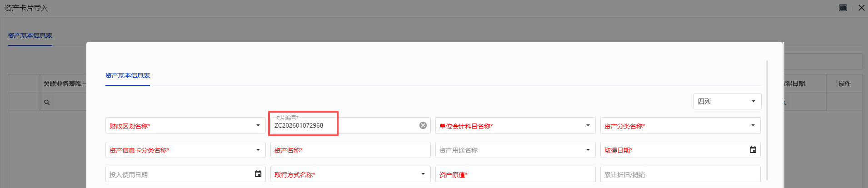Open the calendar picker for 投入使用日期

click(258, 174)
